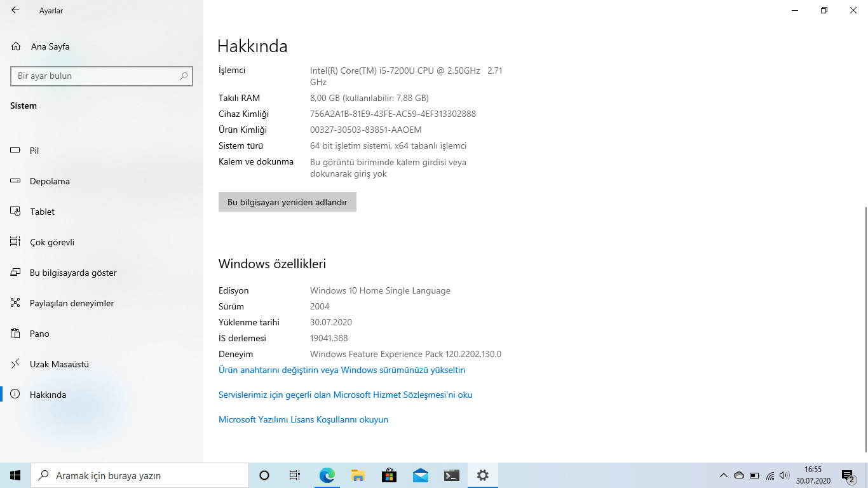
Task: Show hidden tray icons chevron
Action: pos(723,475)
